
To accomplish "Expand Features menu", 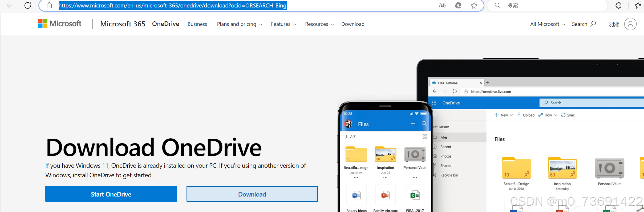I will [x=283, y=24].
